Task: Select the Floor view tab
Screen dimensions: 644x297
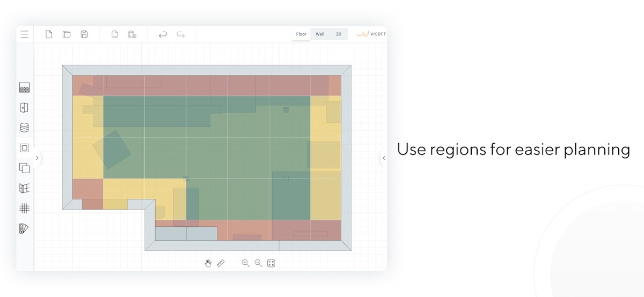Action: coord(301,34)
